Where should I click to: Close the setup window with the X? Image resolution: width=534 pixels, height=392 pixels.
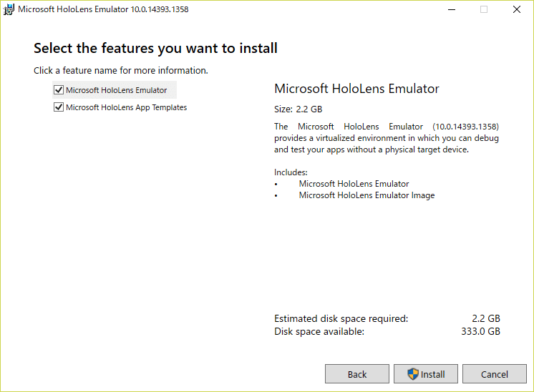coord(517,9)
